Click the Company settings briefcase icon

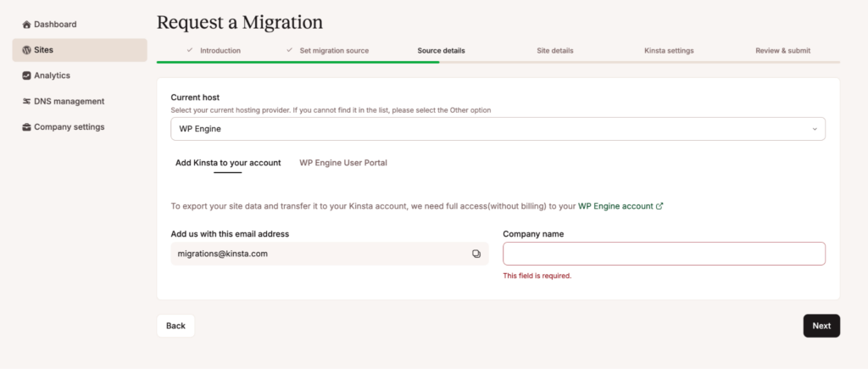pos(26,127)
